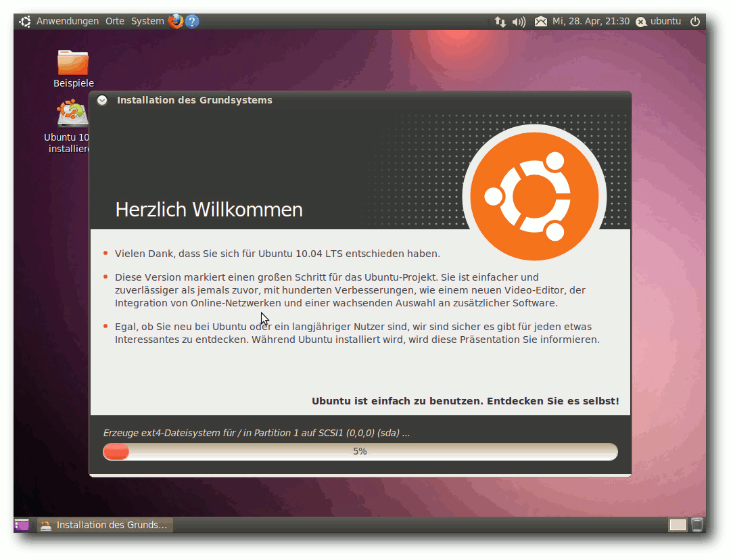Open the date and time calendar

point(591,22)
